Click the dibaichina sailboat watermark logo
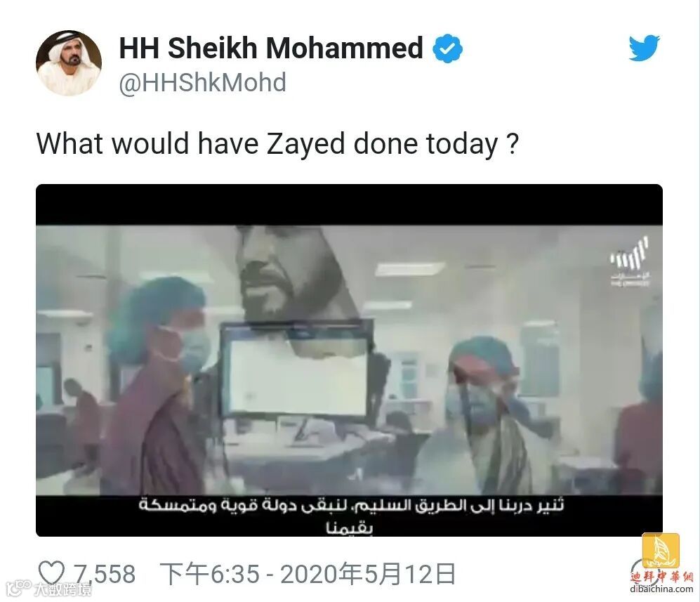This screenshot has height=602, width=700. click(661, 552)
